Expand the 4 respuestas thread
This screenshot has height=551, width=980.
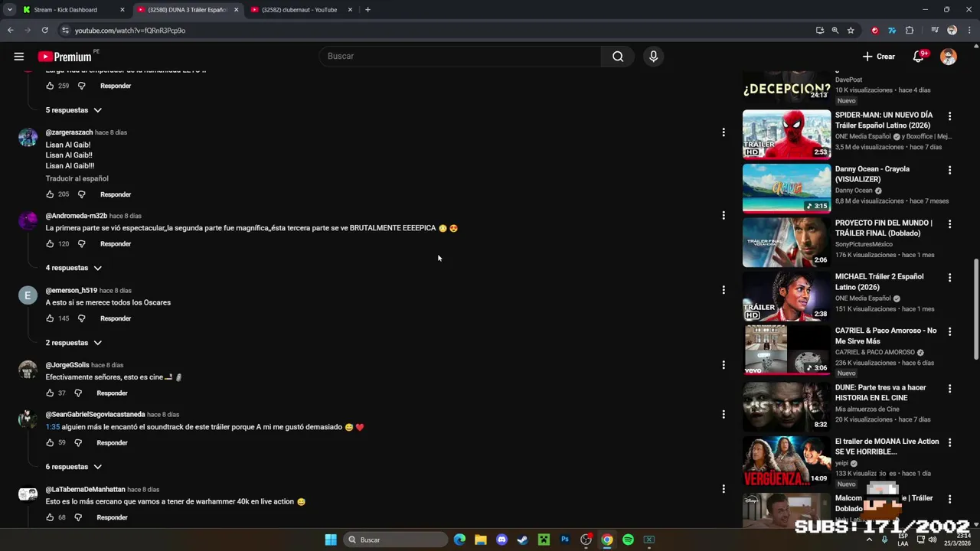pyautogui.click(x=73, y=268)
